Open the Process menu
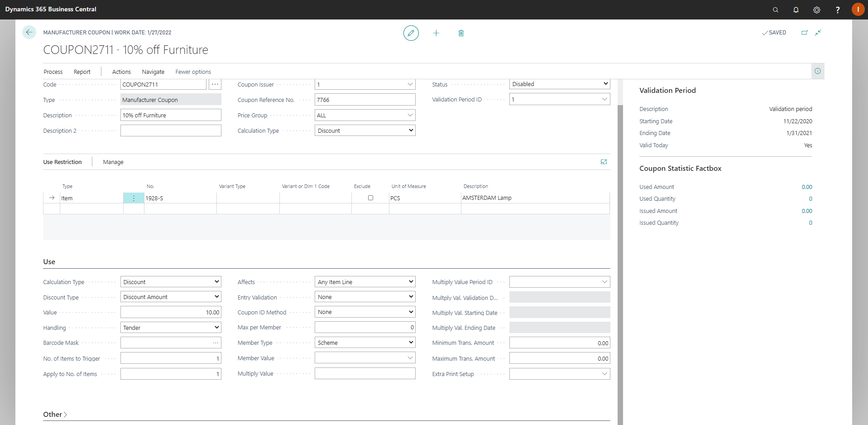This screenshot has height=425, width=868. (x=53, y=72)
